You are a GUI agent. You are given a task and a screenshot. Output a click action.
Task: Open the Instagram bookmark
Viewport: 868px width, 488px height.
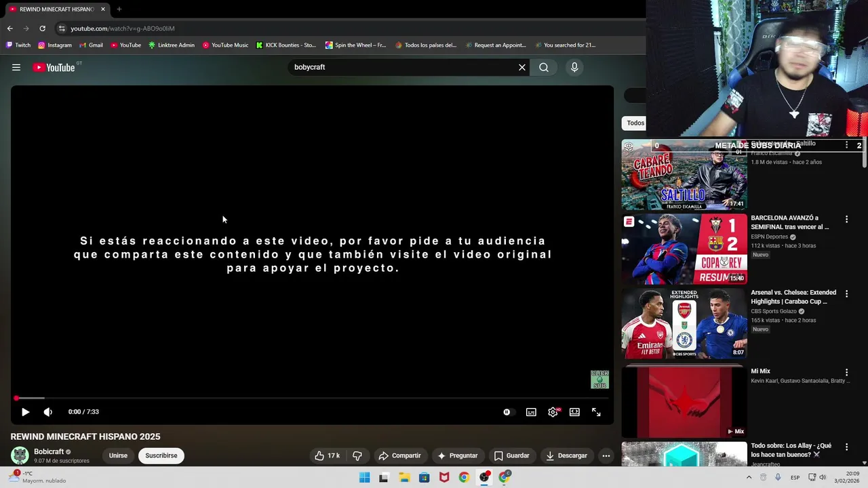coord(55,45)
